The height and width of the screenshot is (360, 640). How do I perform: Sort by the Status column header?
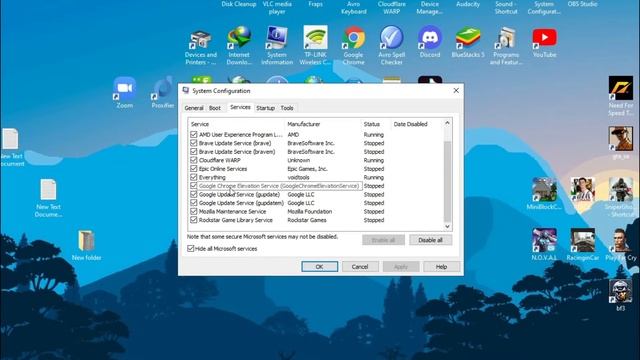376,124
